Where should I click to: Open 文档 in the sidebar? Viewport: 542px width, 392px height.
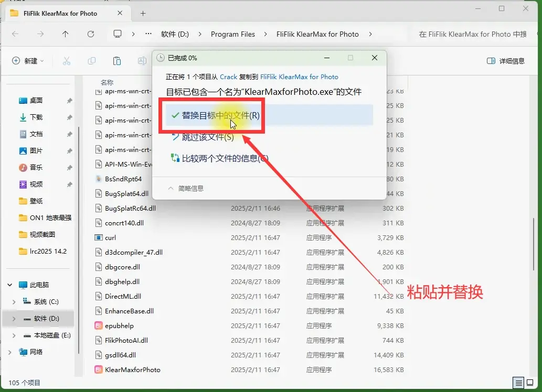pos(36,134)
